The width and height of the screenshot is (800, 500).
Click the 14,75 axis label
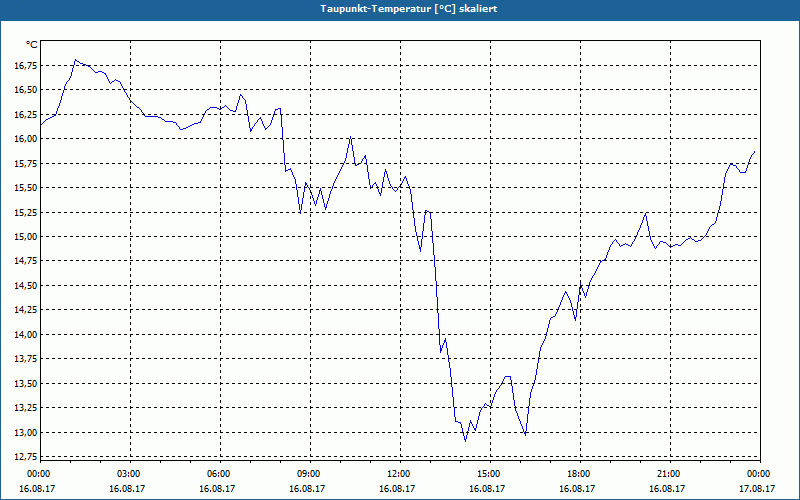point(24,261)
